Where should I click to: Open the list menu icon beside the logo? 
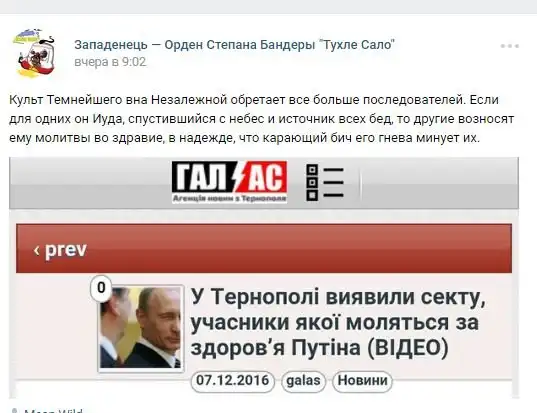tap(325, 182)
